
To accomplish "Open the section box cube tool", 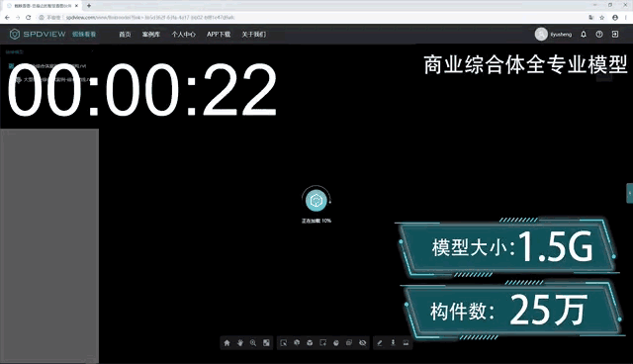I will pyautogui.click(x=310, y=343).
